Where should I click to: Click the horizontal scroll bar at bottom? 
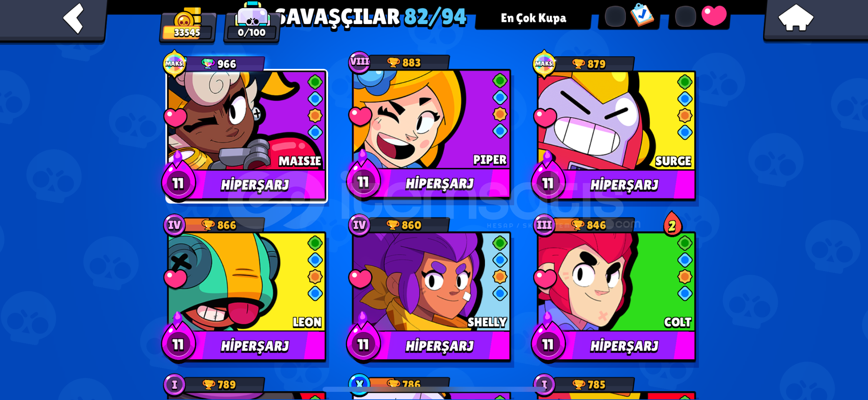click(434, 389)
